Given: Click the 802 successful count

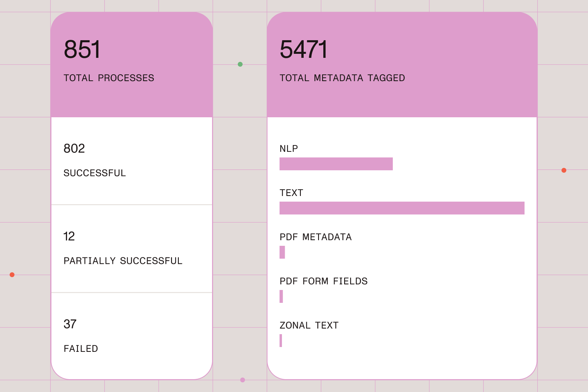Looking at the screenshot, I should tap(74, 149).
